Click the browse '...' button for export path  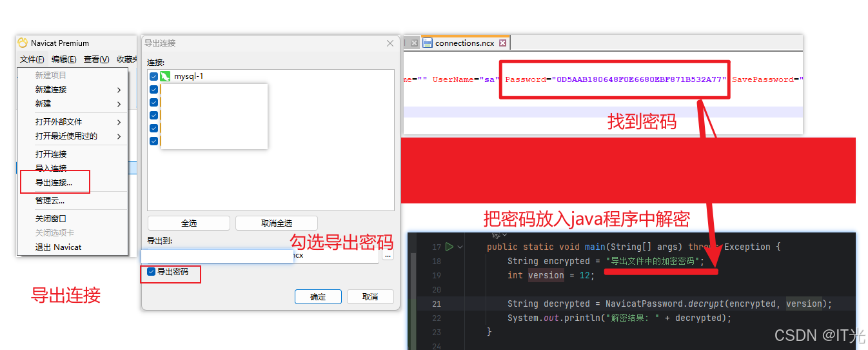pyautogui.click(x=387, y=255)
